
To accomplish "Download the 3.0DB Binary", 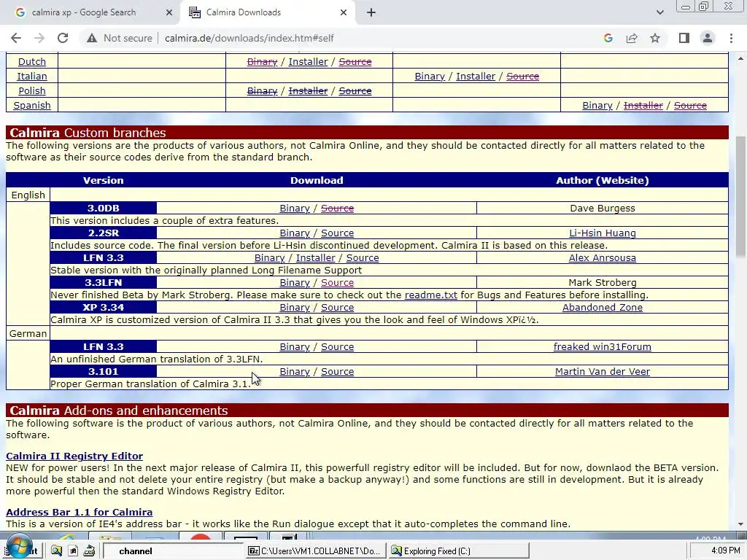I will pyautogui.click(x=295, y=208).
